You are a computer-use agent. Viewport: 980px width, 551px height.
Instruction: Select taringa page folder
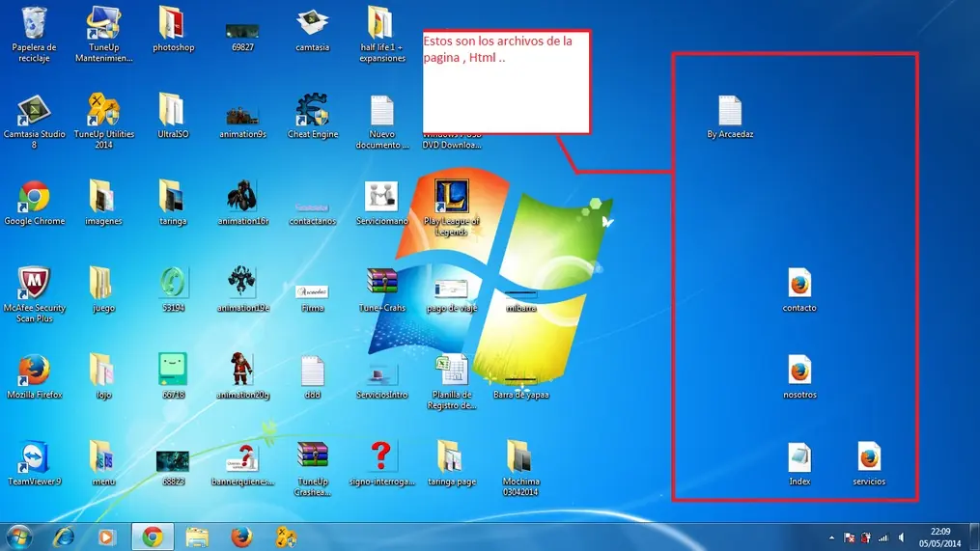pos(451,458)
